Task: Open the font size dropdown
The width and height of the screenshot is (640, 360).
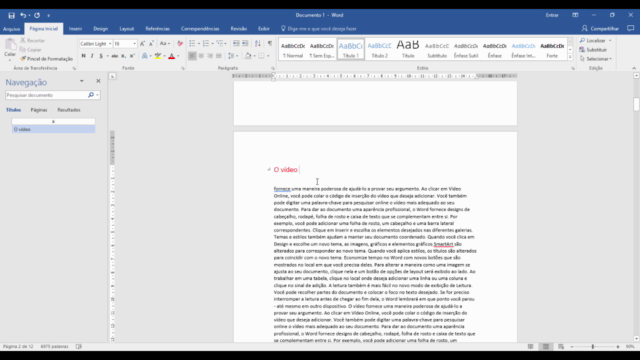Action: 134,44
